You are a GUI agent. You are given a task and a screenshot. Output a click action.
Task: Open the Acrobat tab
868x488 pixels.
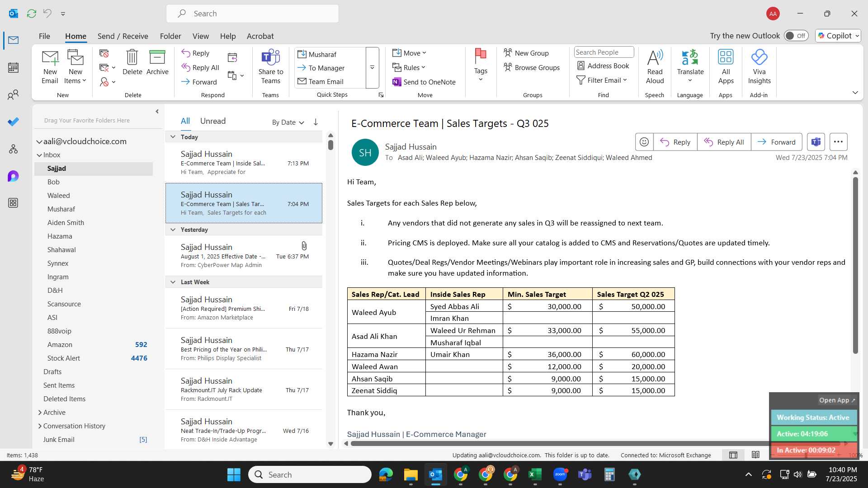click(x=260, y=36)
